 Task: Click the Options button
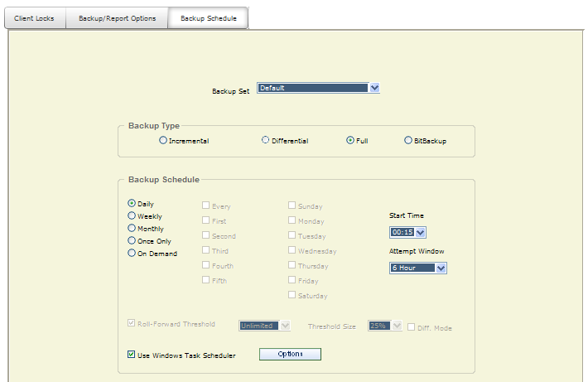290,354
